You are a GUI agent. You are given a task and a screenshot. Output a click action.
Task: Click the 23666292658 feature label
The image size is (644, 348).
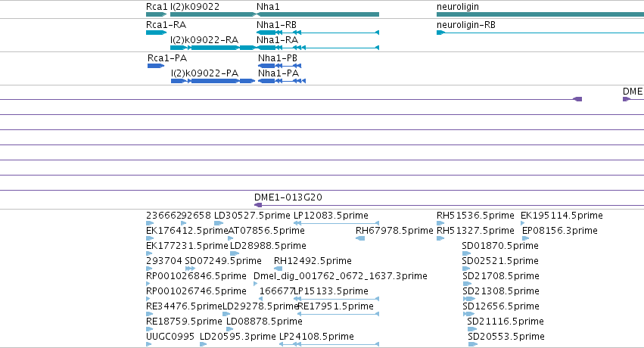click(179, 216)
